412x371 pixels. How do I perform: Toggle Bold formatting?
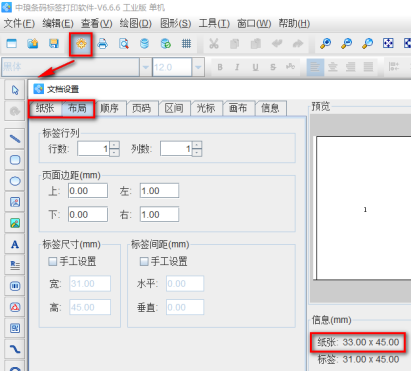coord(220,67)
